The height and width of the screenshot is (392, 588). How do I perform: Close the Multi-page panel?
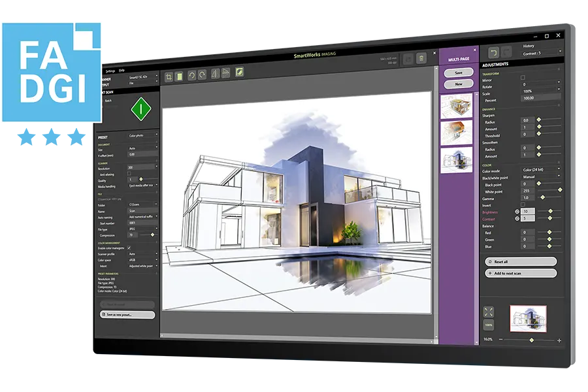(x=475, y=50)
